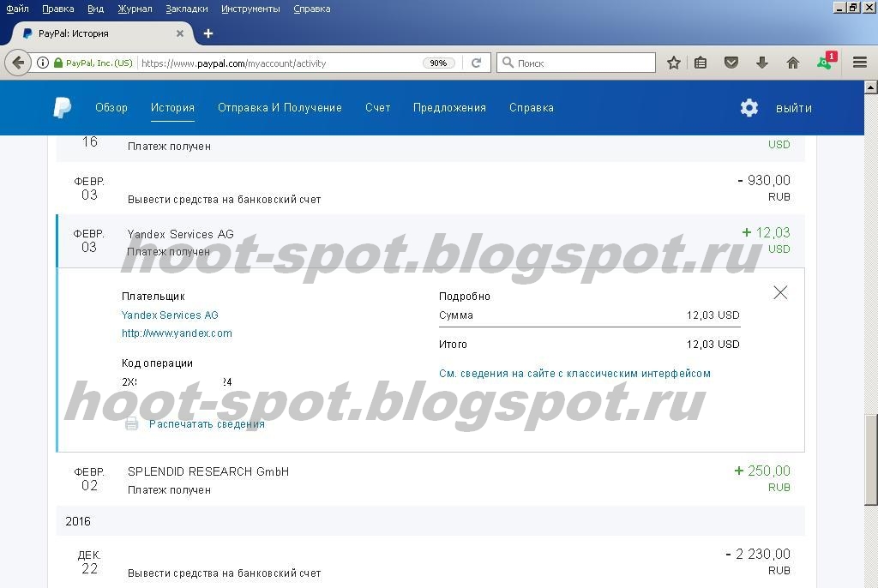Image resolution: width=878 pixels, height=588 pixels.
Task: Reload the page with the refresh icon
Action: point(477,63)
